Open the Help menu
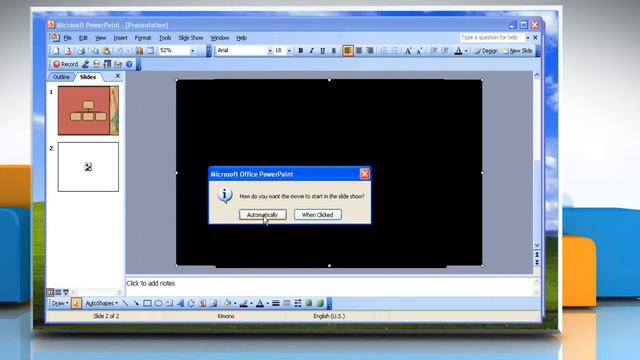The width and height of the screenshot is (640, 360). (x=242, y=38)
